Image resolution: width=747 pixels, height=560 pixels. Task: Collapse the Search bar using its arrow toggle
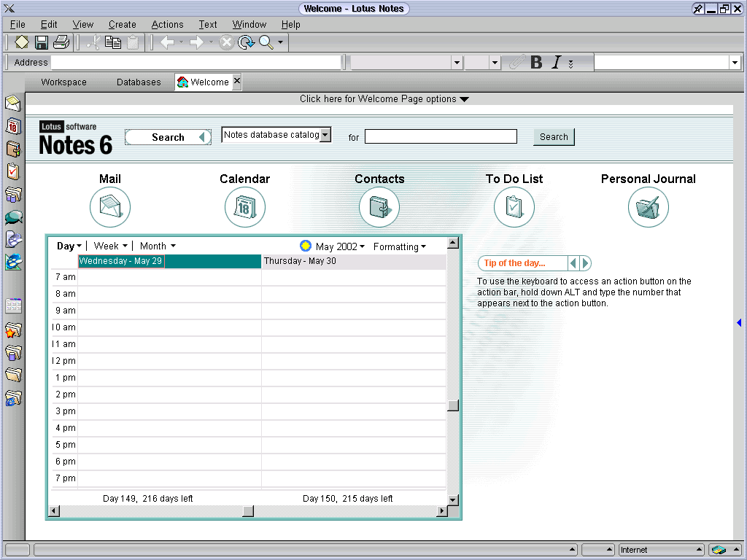pos(202,137)
